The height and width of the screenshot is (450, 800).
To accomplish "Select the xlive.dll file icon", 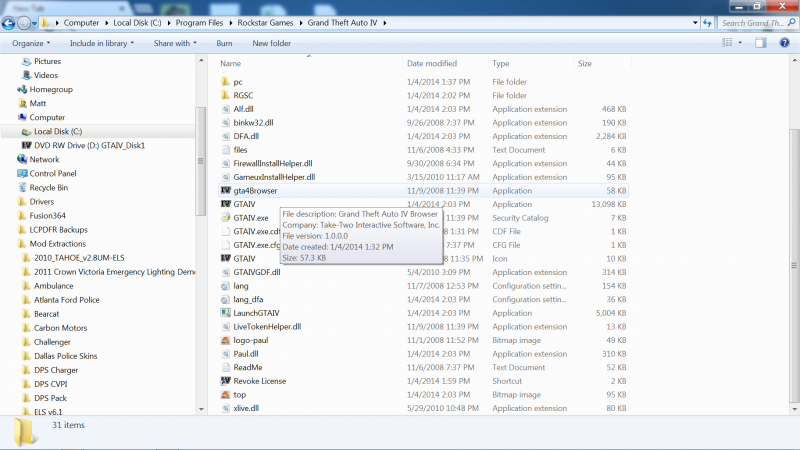I will tap(226, 408).
